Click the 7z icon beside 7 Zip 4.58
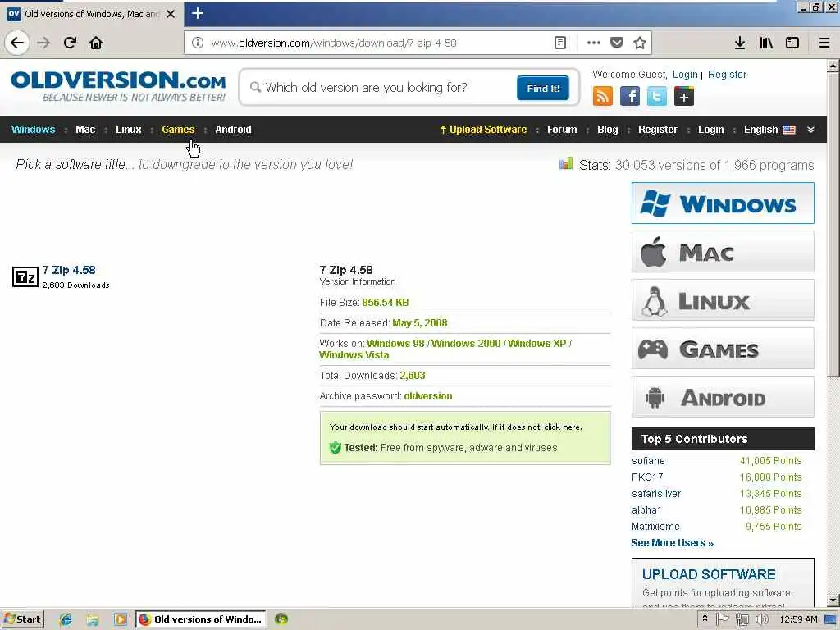840x630 pixels. (25, 277)
